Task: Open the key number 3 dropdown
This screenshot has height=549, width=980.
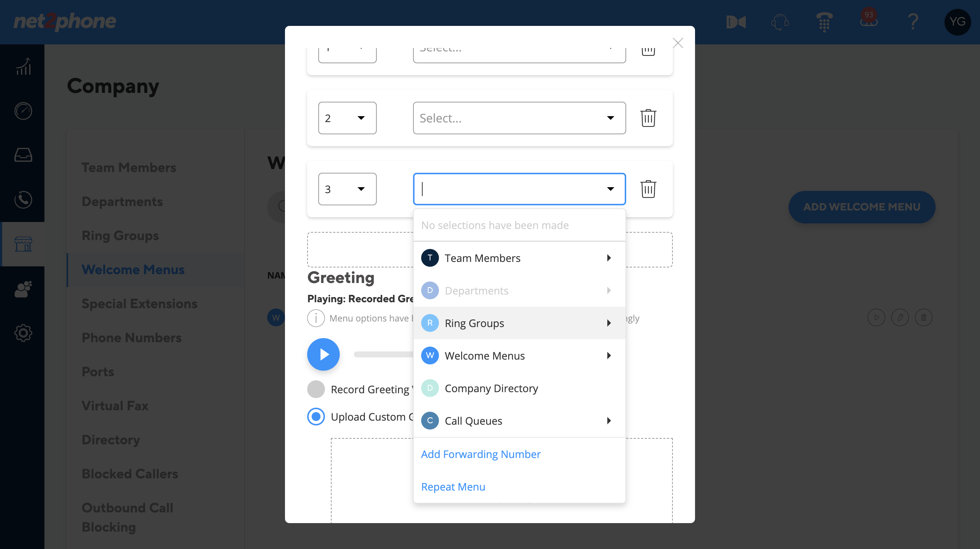Action: click(348, 189)
